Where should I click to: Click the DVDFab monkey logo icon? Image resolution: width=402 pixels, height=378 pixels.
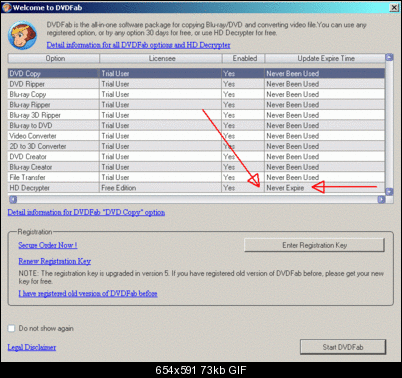point(22,35)
